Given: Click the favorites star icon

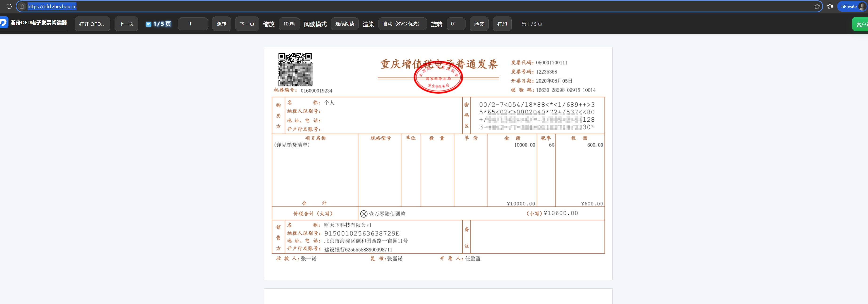Looking at the screenshot, I should coord(817,6).
